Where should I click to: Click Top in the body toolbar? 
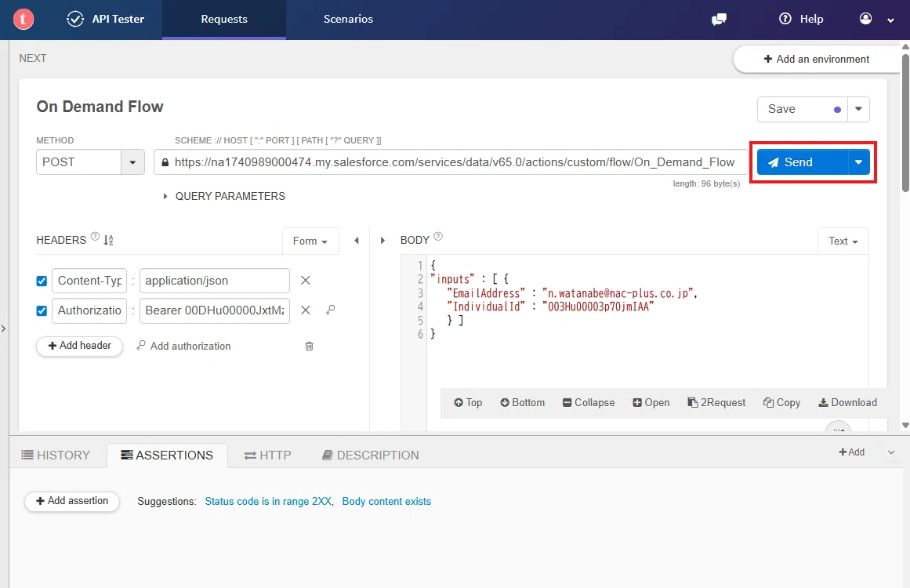pos(468,403)
